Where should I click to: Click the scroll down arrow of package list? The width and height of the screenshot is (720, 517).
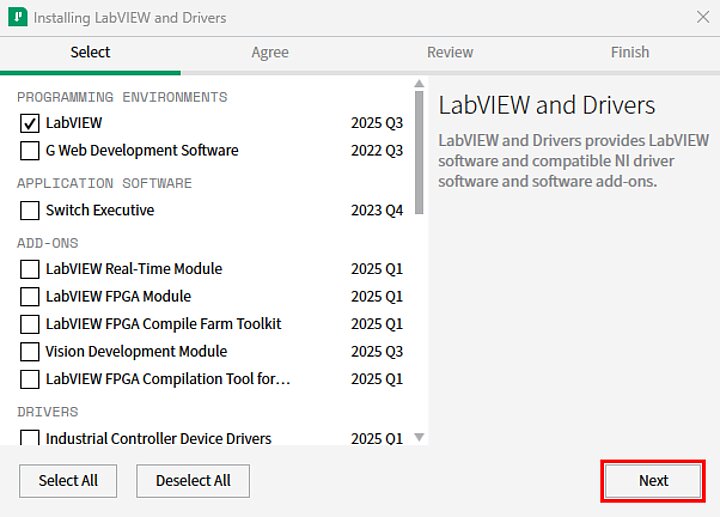419,437
